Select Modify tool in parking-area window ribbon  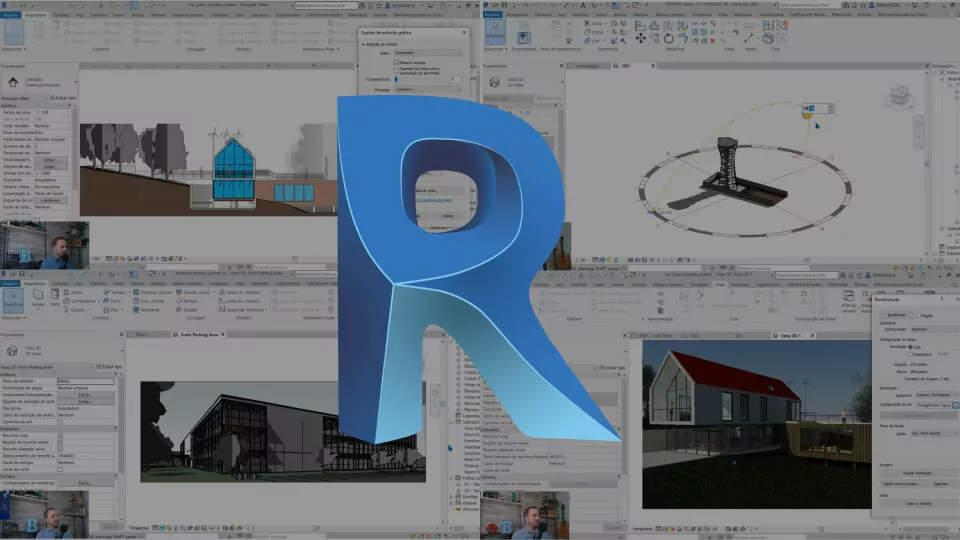[13, 300]
